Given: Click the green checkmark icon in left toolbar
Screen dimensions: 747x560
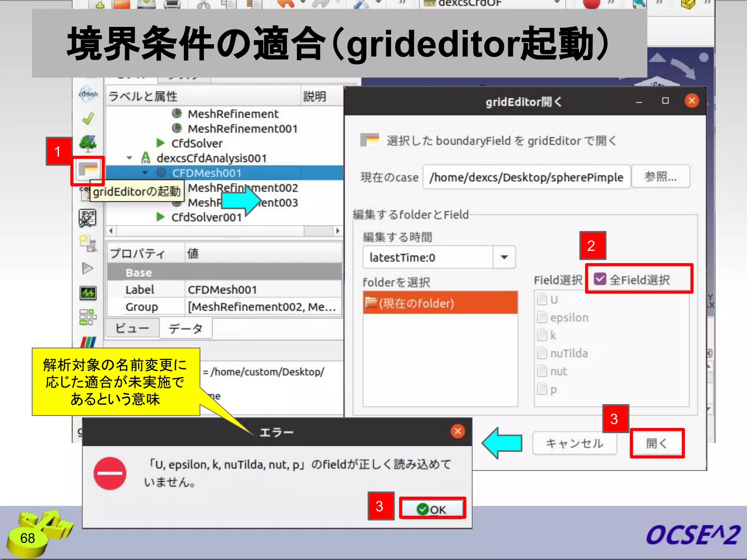Looking at the screenshot, I should click(88, 118).
